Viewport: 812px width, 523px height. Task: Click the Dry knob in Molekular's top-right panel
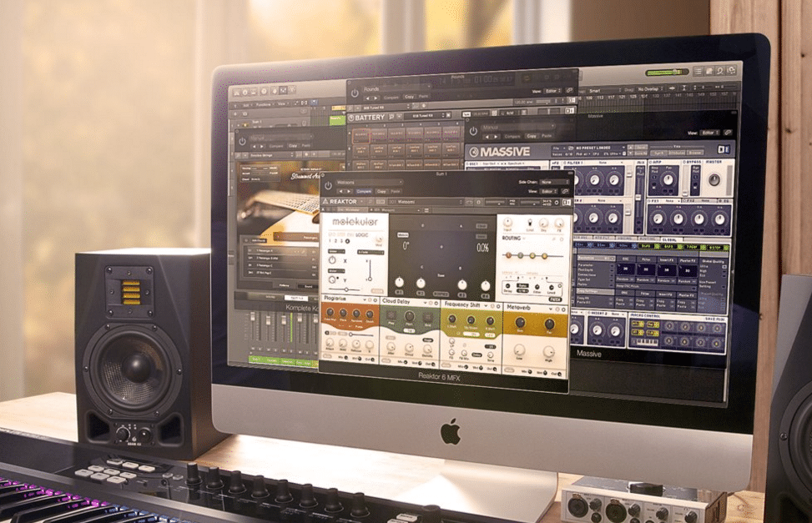[x=544, y=224]
